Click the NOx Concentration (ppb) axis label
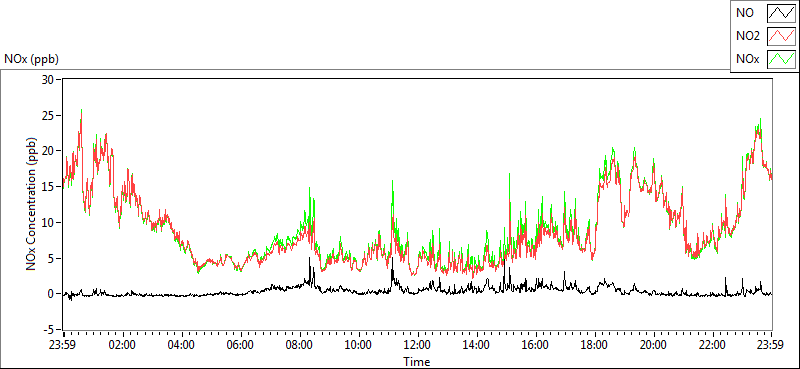Screen dimensions: 800x369 pyautogui.click(x=32, y=204)
